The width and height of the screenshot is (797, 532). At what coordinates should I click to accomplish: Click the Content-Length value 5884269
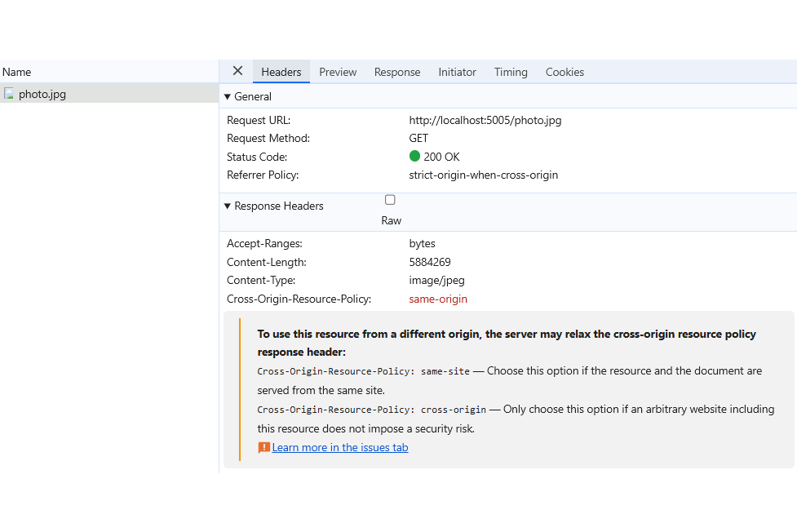tap(430, 262)
